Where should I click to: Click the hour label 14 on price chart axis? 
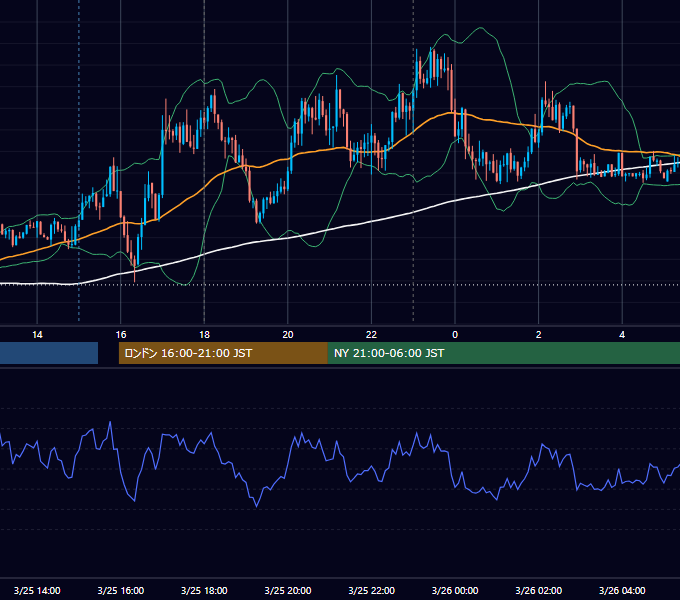pos(37,335)
